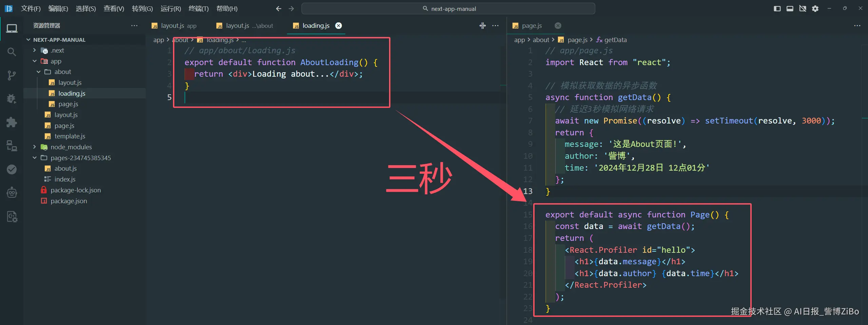This screenshot has height=325, width=868.
Task: Click the next-app-manual command center search box
Action: 448,8
